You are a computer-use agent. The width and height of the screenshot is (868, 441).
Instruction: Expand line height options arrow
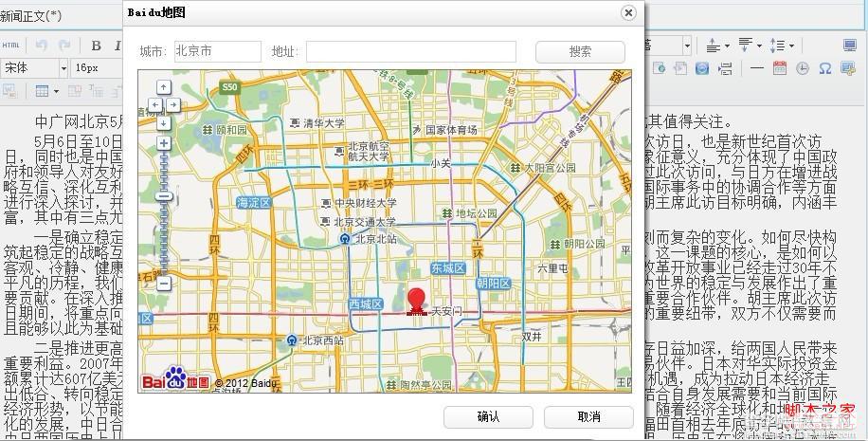pyautogui.click(x=791, y=46)
